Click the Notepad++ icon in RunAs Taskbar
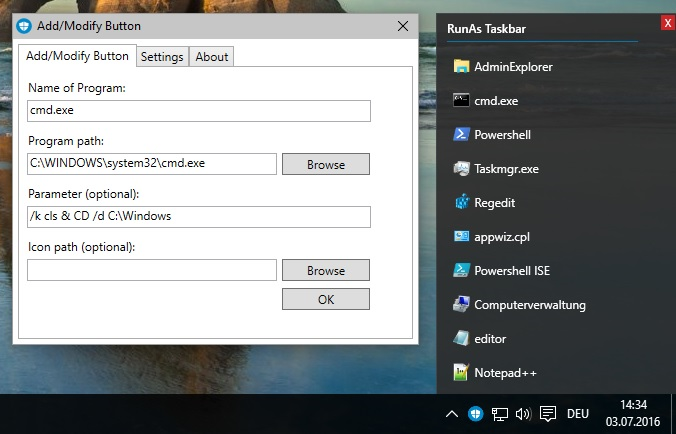 pyautogui.click(x=461, y=372)
